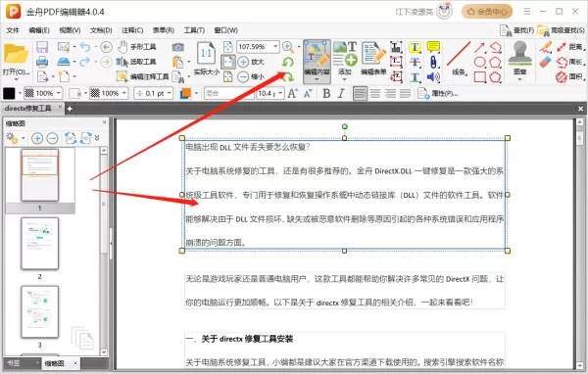Select the Edit Annotation tool (编辑注释工具)
The width and height of the screenshot is (588, 374).
coord(142,76)
